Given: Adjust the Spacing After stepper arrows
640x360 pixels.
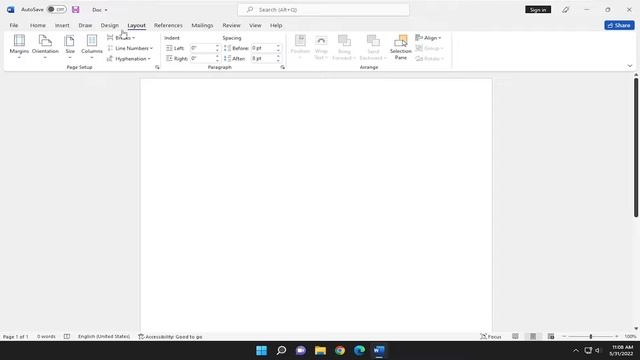Looking at the screenshot, I should [278, 59].
